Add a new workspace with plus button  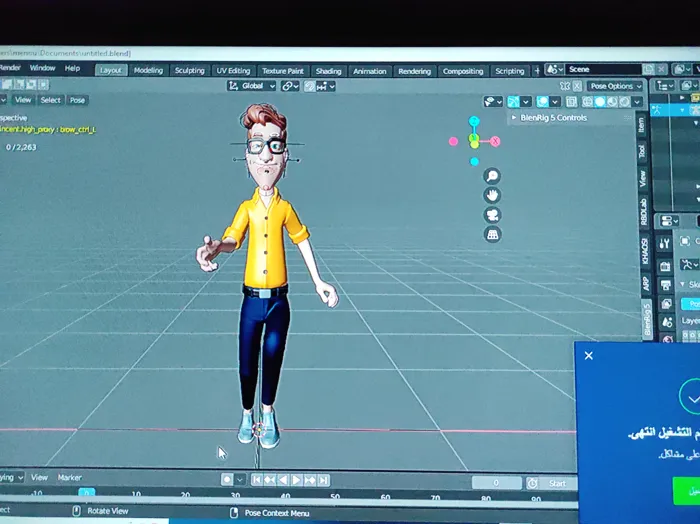point(537,71)
